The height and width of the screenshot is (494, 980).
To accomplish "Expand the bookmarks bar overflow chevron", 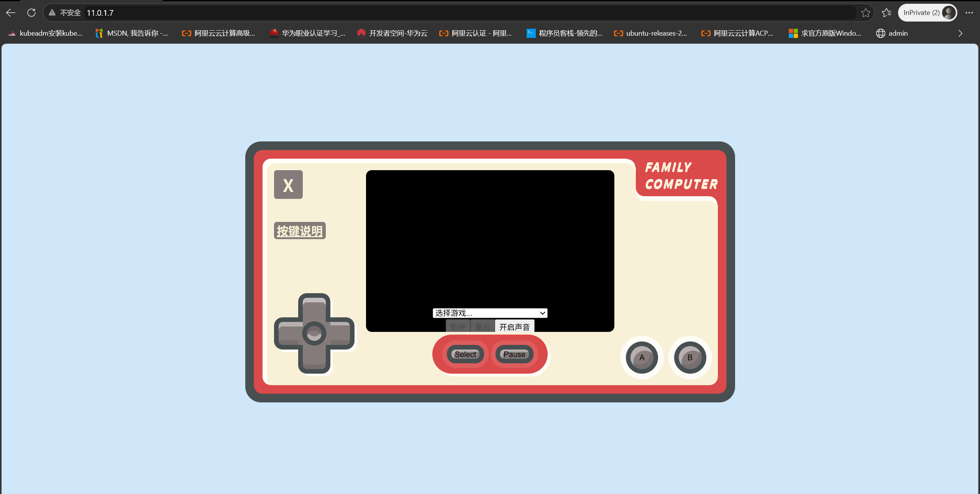I will point(960,33).
